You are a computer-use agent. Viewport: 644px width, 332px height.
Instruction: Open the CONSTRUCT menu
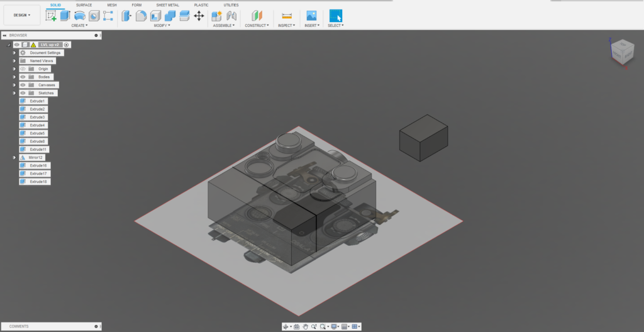[x=257, y=26]
